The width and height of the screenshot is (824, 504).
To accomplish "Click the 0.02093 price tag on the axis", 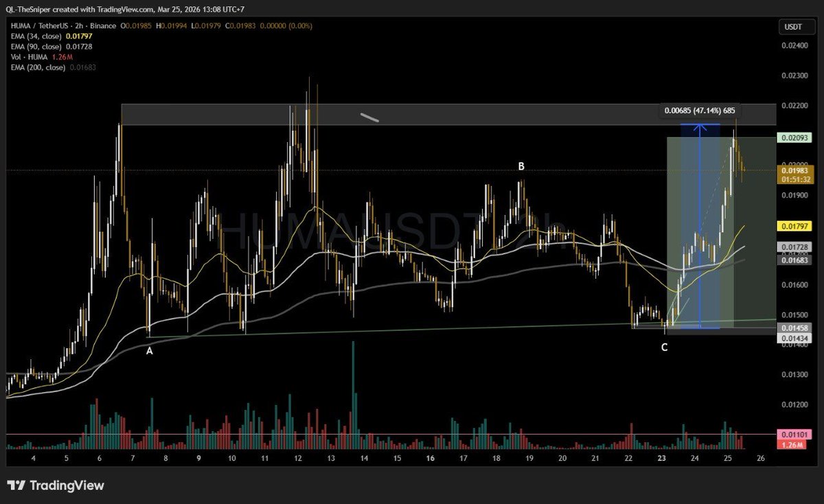I will [x=795, y=138].
